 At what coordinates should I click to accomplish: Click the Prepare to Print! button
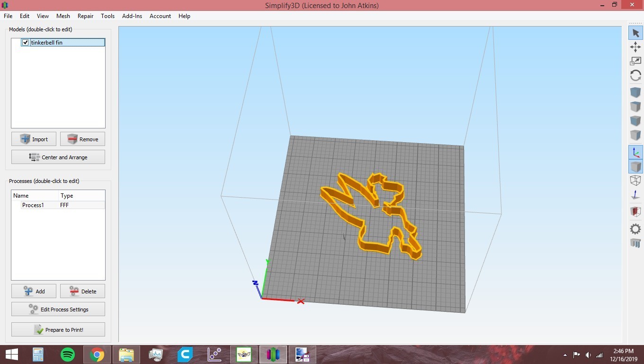[x=58, y=329]
